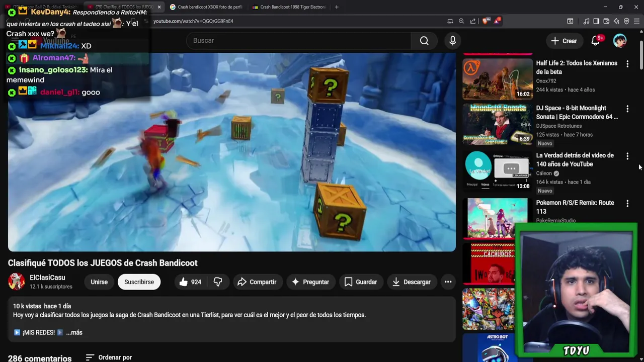Click the Astro Bot video thumbnail

tap(489, 348)
